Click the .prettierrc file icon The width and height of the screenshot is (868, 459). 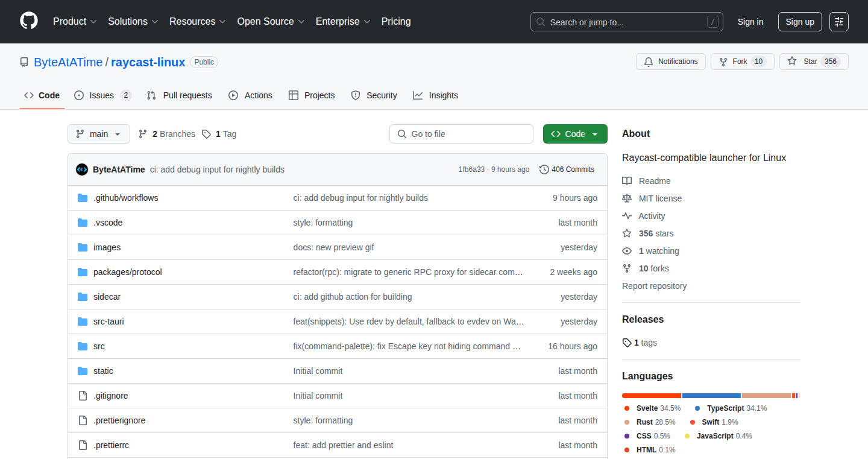tap(83, 445)
